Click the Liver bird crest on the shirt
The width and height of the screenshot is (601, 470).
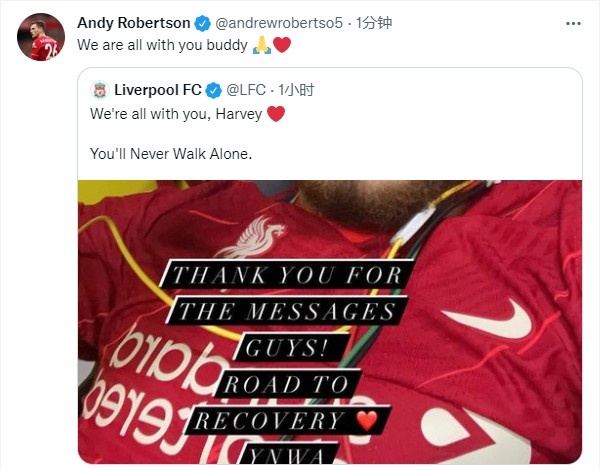click(252, 236)
